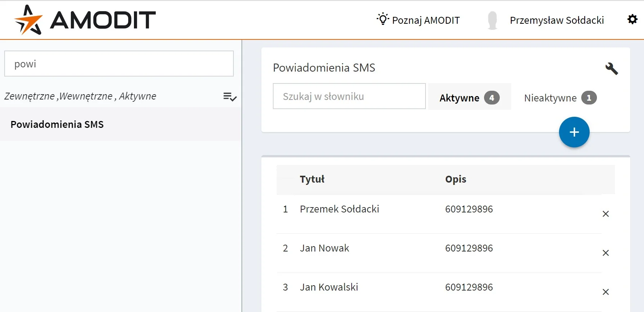Select the Jan Nowak title cell
The height and width of the screenshot is (312, 644).
tap(324, 248)
